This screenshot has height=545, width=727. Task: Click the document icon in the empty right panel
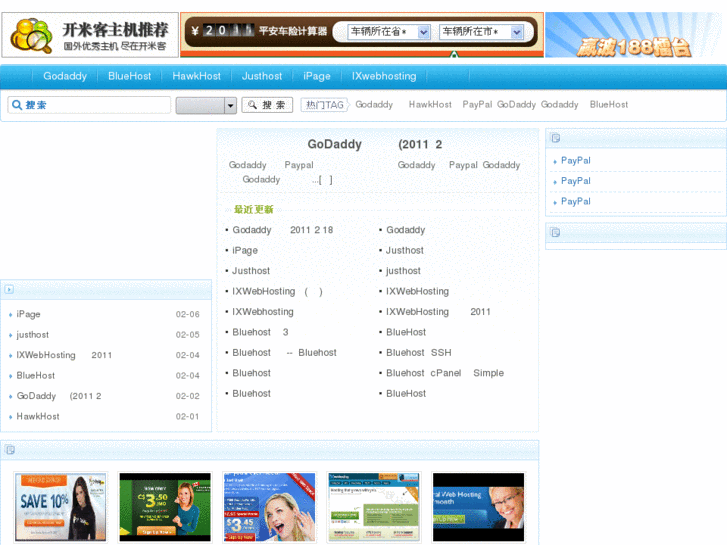(x=555, y=232)
